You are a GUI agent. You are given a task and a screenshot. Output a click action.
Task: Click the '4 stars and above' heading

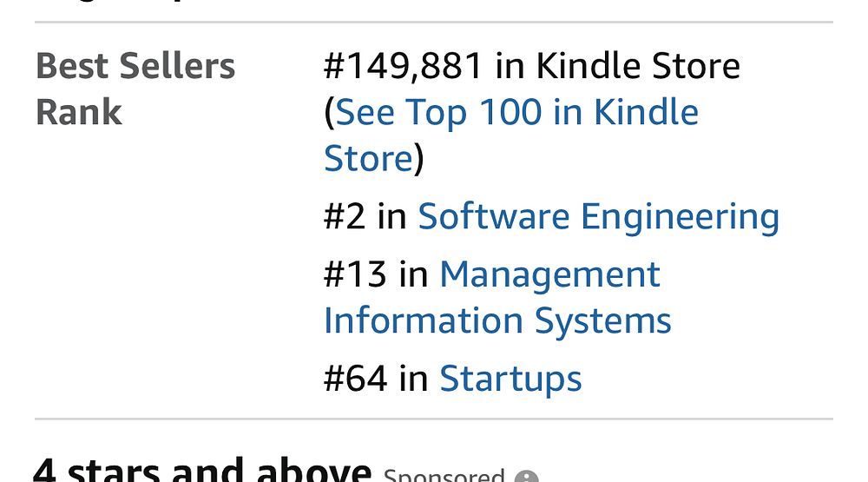(x=202, y=471)
